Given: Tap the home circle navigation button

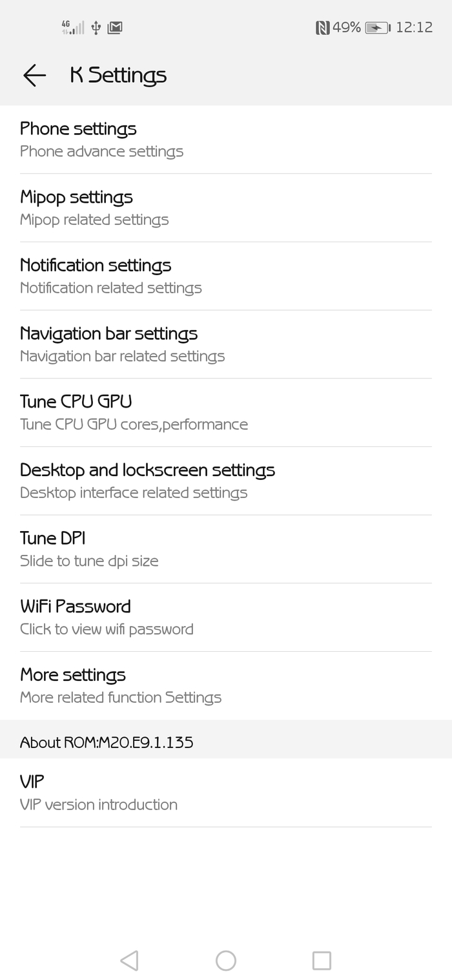Looking at the screenshot, I should coord(225,961).
